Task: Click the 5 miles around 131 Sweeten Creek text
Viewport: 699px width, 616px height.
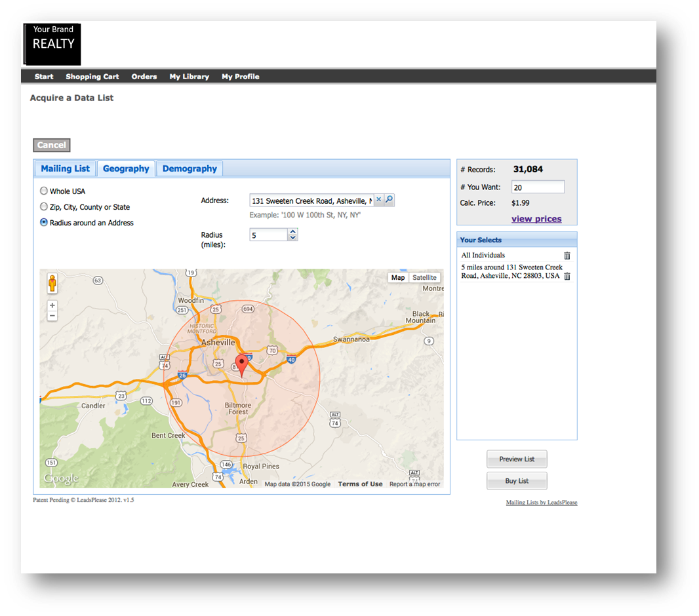Action: coord(511,272)
